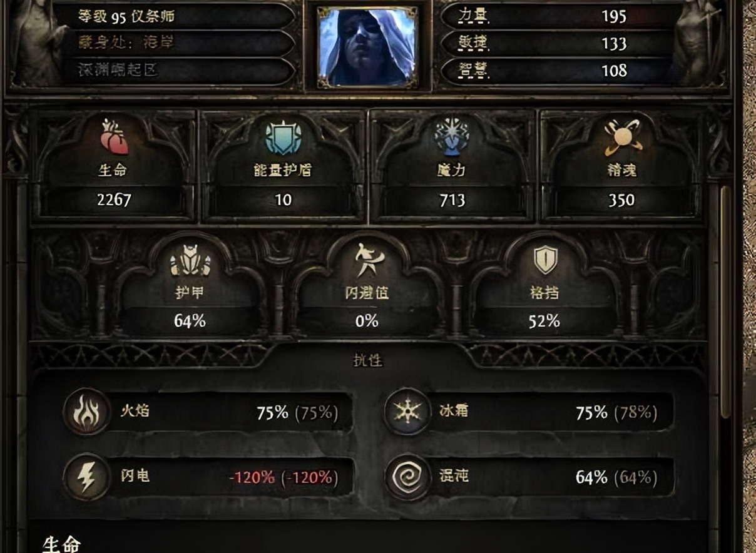Click the Life value 2267

[114, 200]
